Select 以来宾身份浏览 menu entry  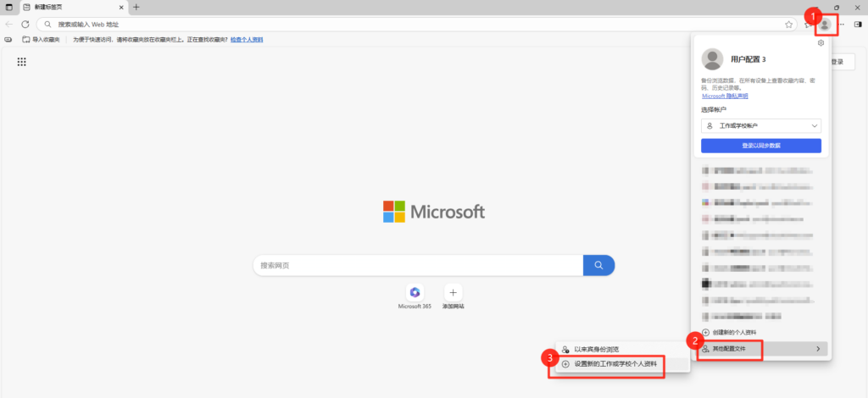[x=597, y=349]
